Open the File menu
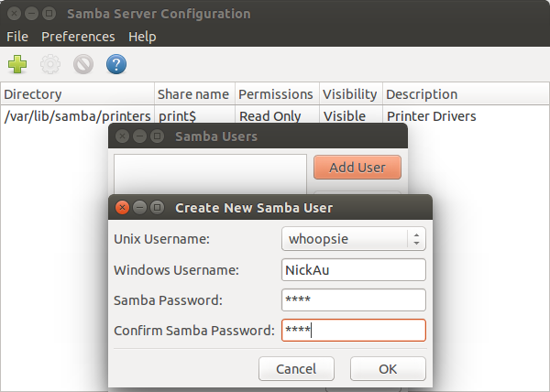This screenshot has width=550, height=392. (x=17, y=37)
